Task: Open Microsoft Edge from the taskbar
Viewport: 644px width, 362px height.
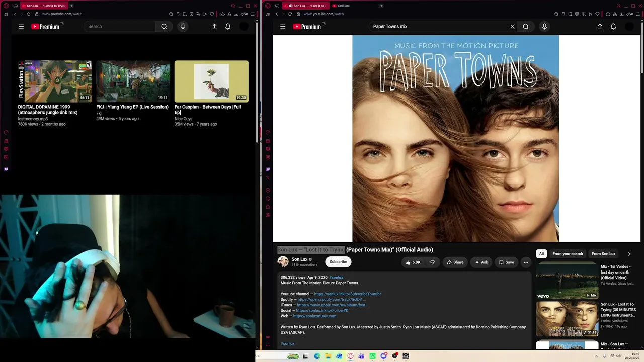Action: pos(317,356)
